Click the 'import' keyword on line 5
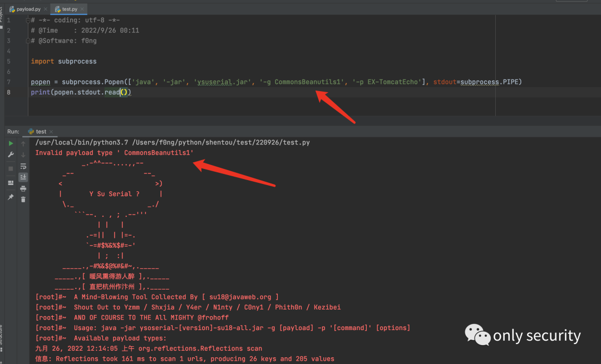Image resolution: width=601 pixels, height=364 pixels. pos(42,61)
